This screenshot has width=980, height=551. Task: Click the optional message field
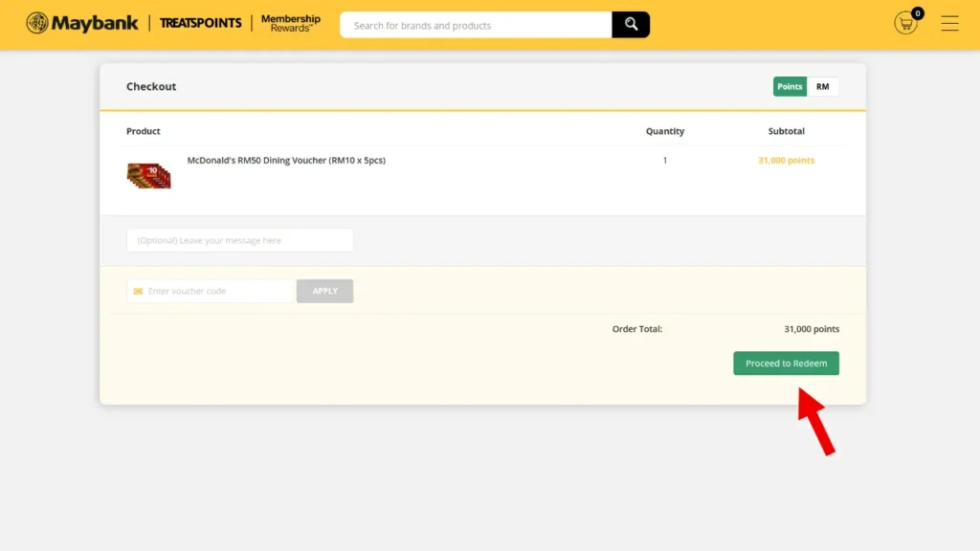pyautogui.click(x=240, y=240)
